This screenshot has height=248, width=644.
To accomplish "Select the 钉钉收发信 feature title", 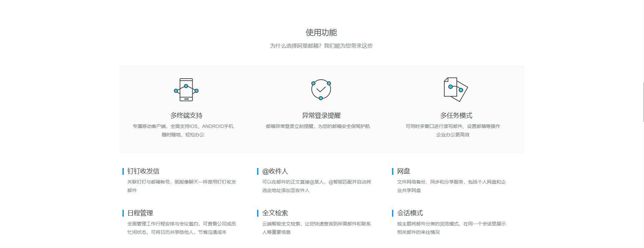I will [143, 171].
